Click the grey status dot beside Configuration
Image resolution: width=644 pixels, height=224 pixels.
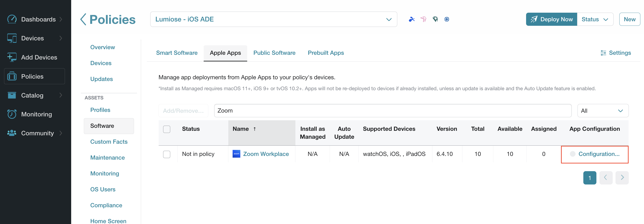572,154
